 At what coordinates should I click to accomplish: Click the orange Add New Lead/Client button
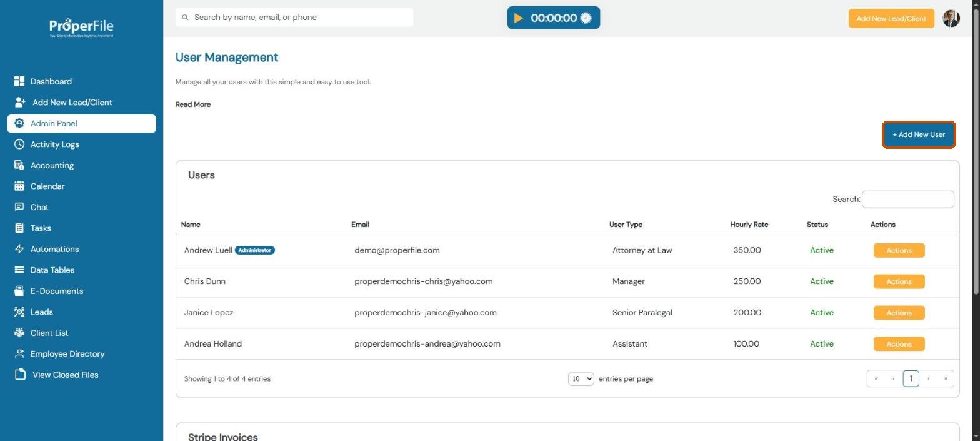click(891, 18)
